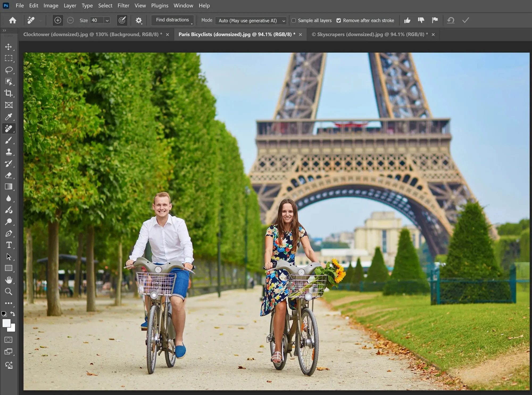Open the Filter menu
This screenshot has height=395, width=532.
click(123, 5)
